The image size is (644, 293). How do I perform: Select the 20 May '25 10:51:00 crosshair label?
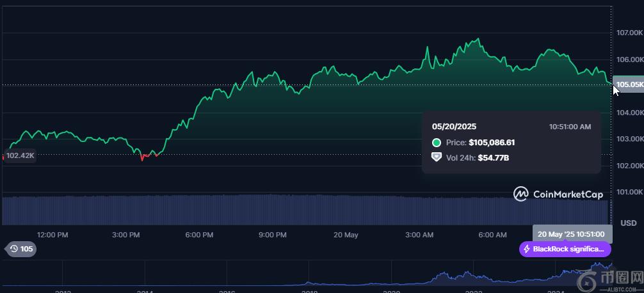pyautogui.click(x=571, y=234)
